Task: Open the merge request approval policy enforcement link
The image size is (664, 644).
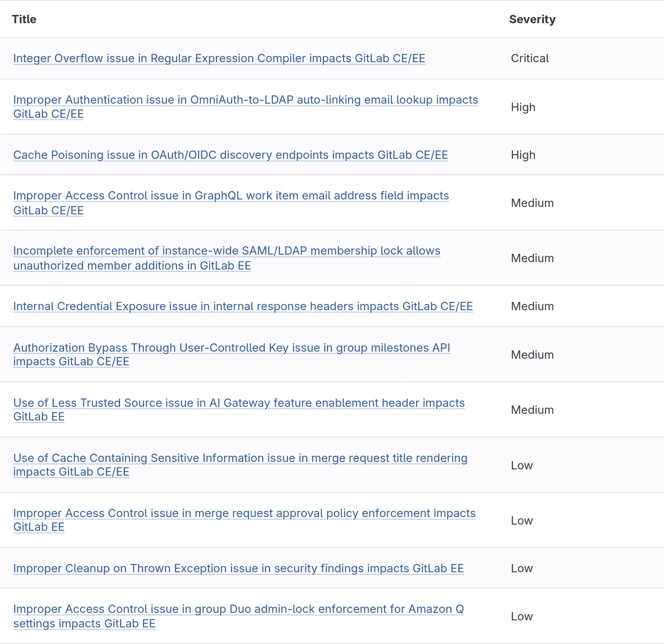Action: (244, 520)
